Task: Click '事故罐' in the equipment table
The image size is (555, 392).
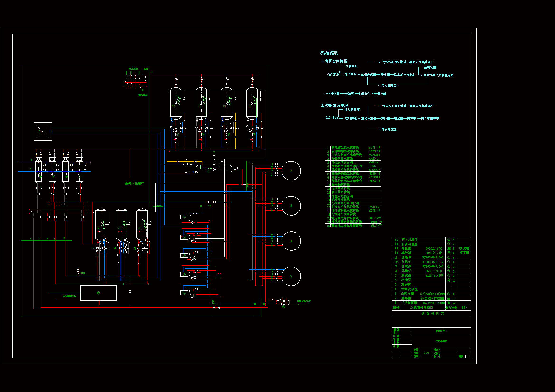Action: (x=406, y=253)
